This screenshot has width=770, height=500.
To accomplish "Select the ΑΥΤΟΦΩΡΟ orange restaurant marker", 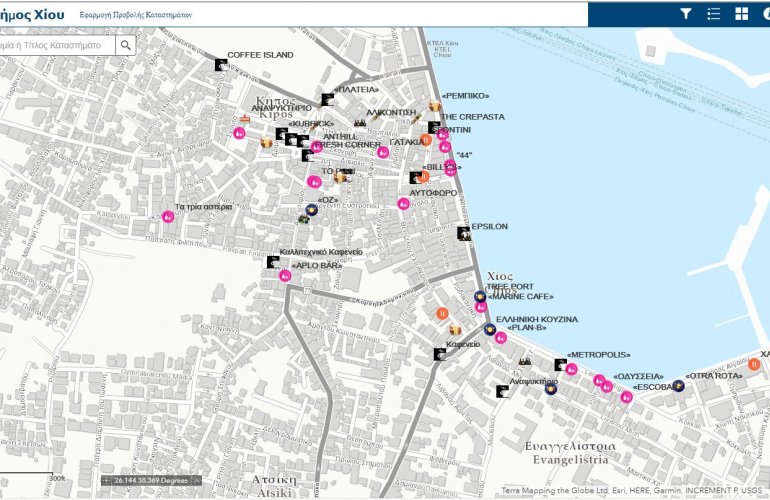I will click(x=423, y=176).
